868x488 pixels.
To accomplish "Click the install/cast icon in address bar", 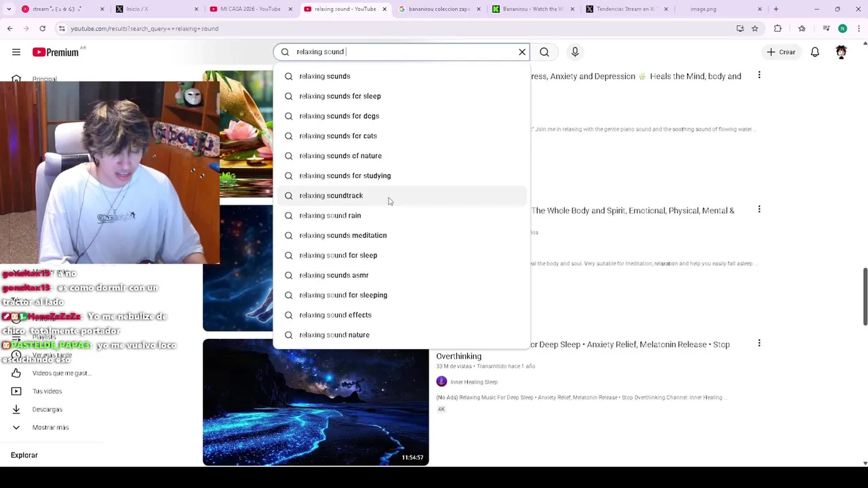I will pyautogui.click(x=740, y=28).
